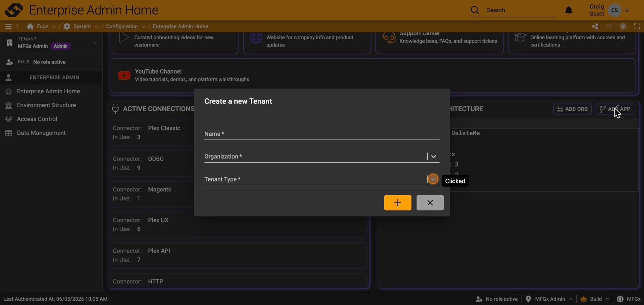Click the MFGx globe icon in status bar
Viewport: 644px width, 305px height.
tap(620, 299)
